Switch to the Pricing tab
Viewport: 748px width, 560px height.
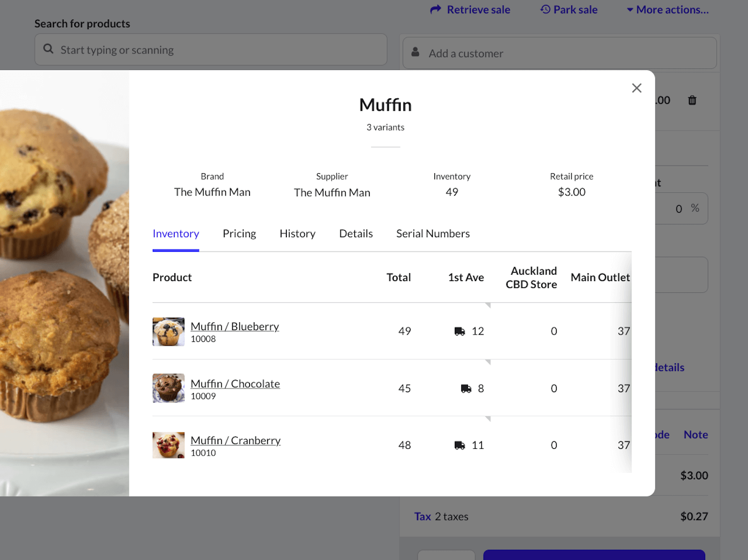tap(239, 234)
